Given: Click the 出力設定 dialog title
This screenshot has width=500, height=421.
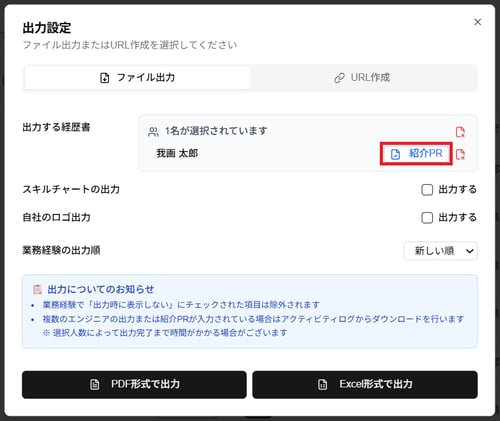Looking at the screenshot, I should click(x=47, y=28).
